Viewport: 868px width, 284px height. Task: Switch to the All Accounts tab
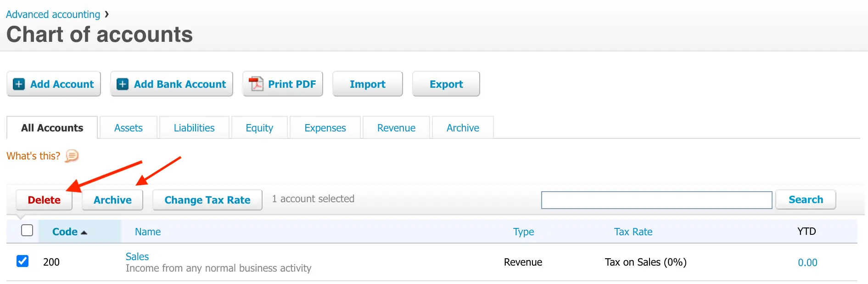click(52, 128)
